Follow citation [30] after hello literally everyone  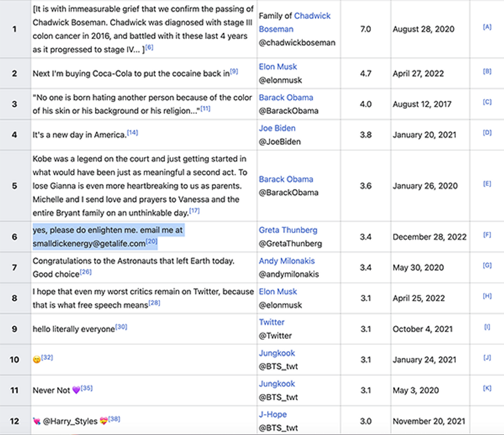pyautogui.click(x=121, y=327)
